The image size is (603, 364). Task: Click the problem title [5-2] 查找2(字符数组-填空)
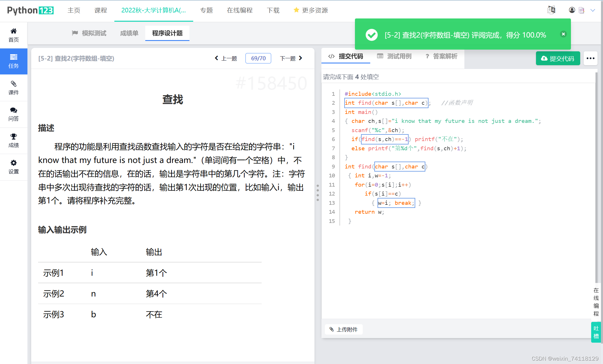click(76, 59)
